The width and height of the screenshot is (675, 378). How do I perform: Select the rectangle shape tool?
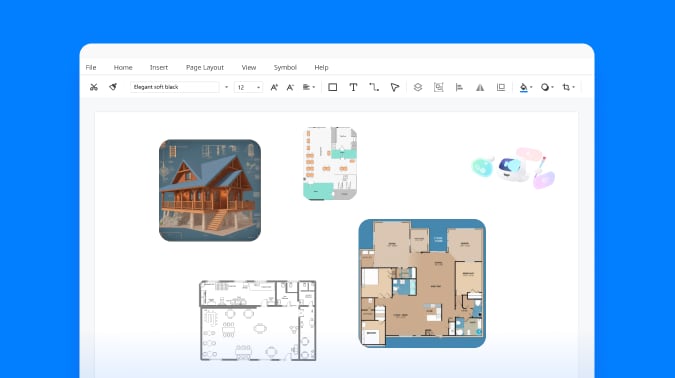click(x=332, y=87)
